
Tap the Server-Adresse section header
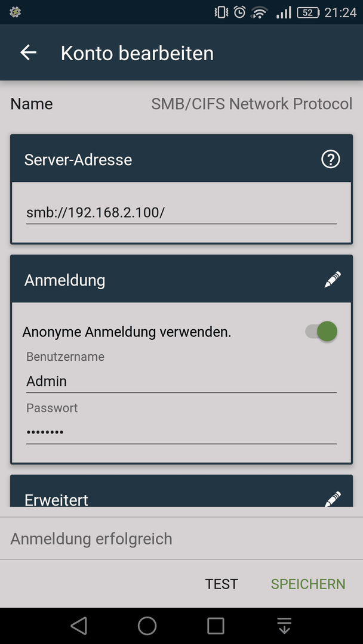point(181,159)
